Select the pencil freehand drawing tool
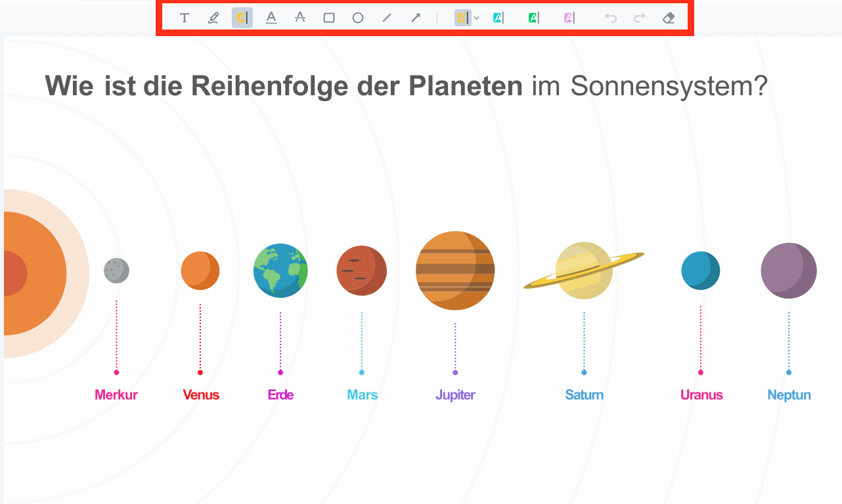Viewport: 842px width, 504px height. click(213, 18)
